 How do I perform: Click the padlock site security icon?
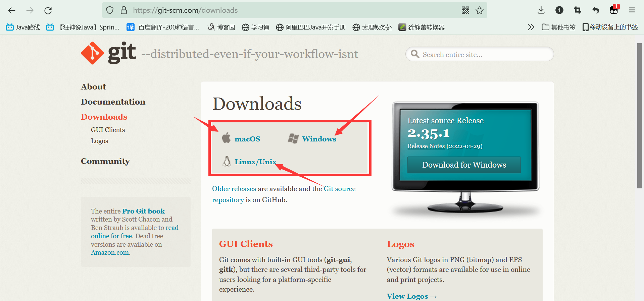(x=124, y=10)
